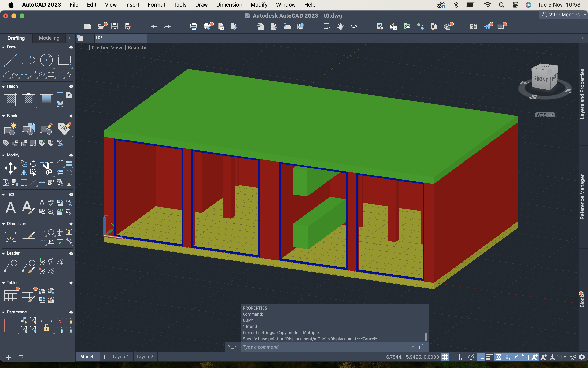
Task: Switch to the Layout1 tab
Action: click(121, 357)
